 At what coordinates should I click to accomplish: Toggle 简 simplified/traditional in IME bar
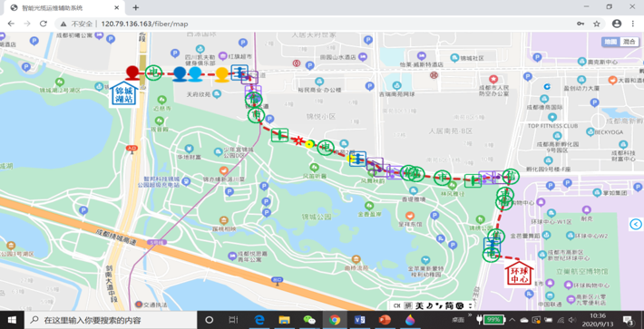[x=450, y=305]
